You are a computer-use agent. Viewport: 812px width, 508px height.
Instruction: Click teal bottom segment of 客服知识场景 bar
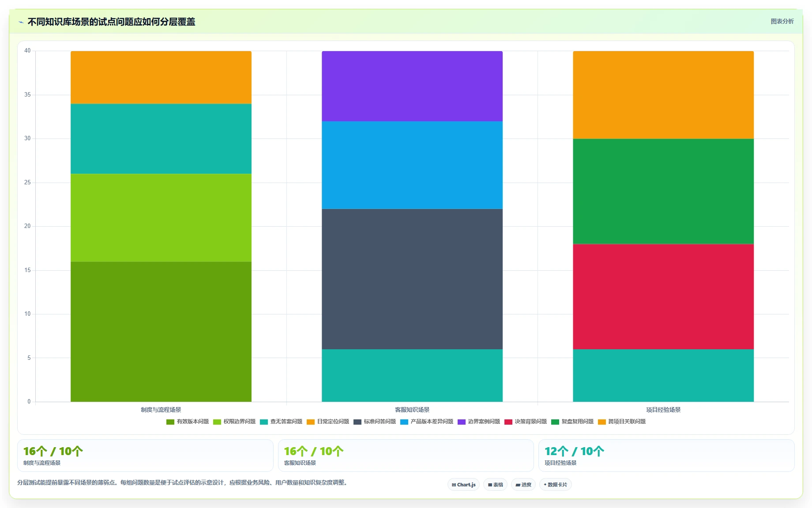pos(412,375)
